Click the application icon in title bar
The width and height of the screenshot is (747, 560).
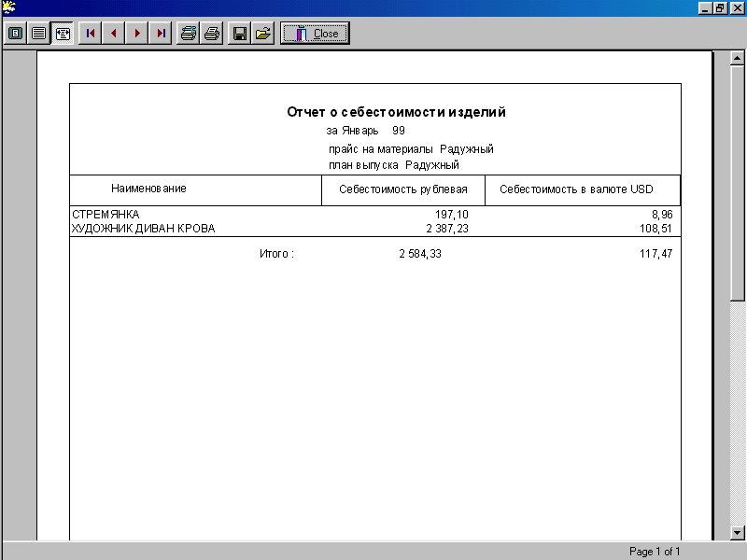(8, 7)
